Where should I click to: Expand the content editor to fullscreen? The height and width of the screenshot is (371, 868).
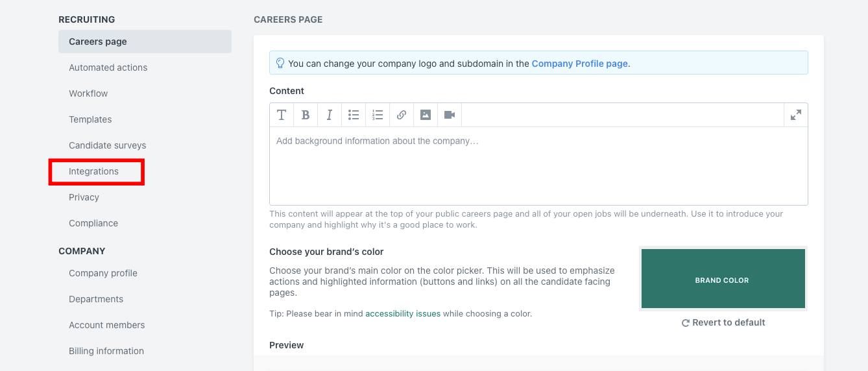[x=795, y=115]
